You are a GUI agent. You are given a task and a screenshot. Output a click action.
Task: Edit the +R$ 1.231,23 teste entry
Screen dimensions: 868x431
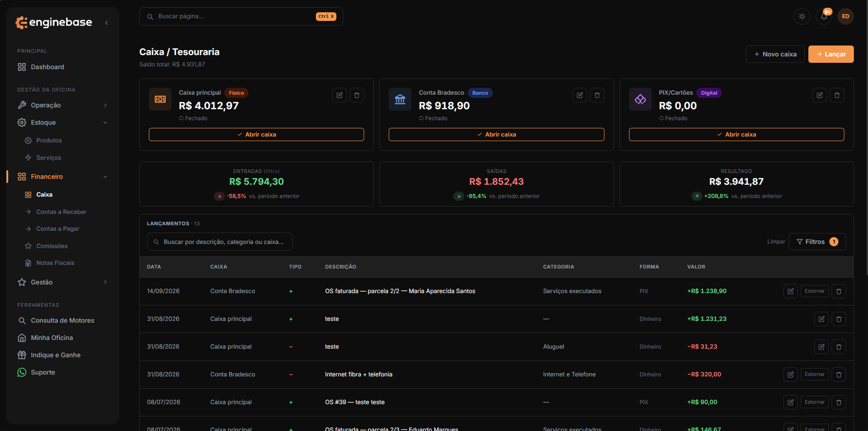coord(822,319)
